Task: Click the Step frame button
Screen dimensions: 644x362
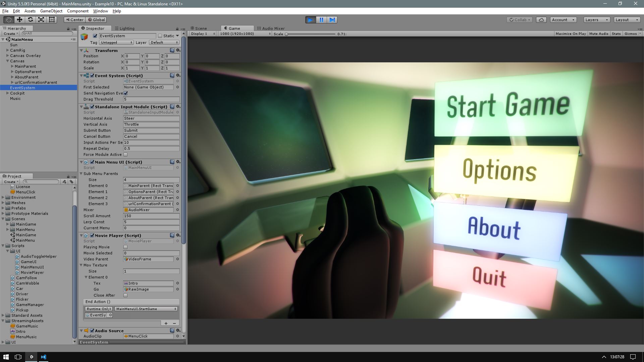Action: (332, 20)
